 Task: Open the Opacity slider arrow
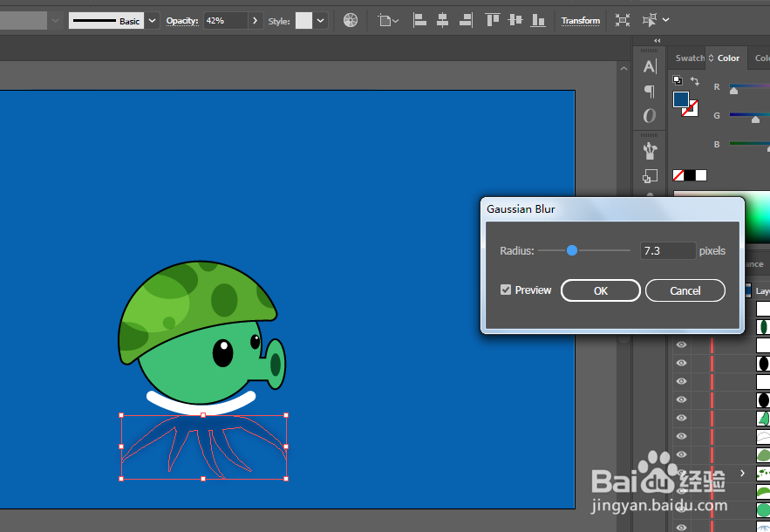[255, 21]
